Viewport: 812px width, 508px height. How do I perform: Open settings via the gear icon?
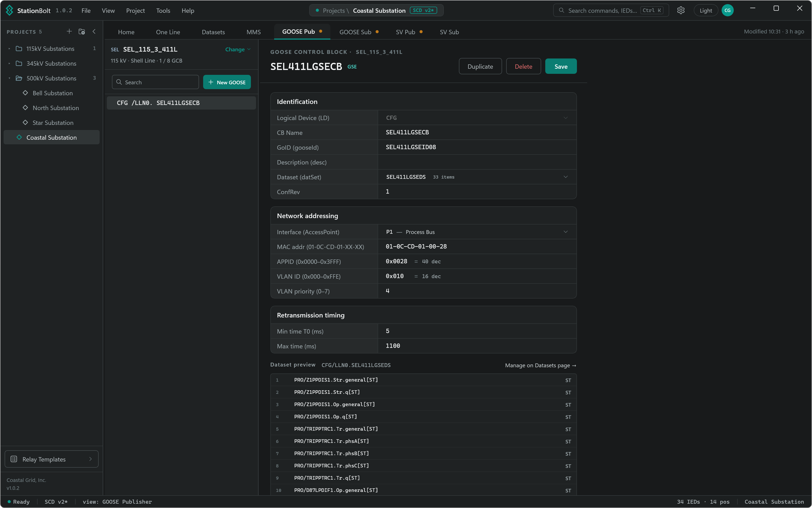(681, 10)
